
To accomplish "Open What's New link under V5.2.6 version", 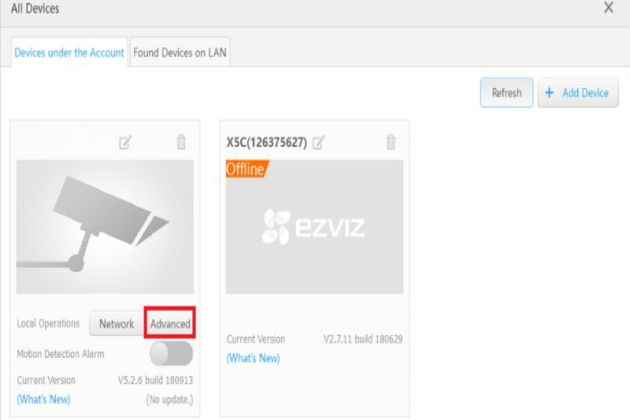I will point(44,399).
